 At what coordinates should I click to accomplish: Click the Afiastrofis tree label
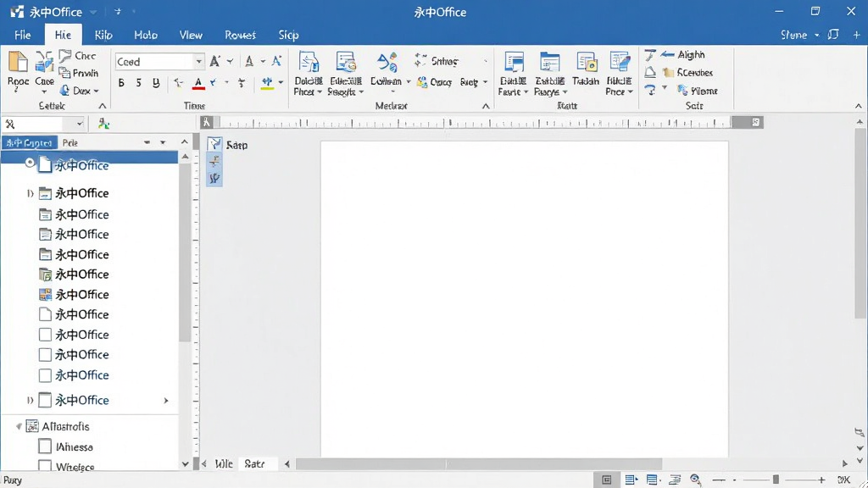65,426
